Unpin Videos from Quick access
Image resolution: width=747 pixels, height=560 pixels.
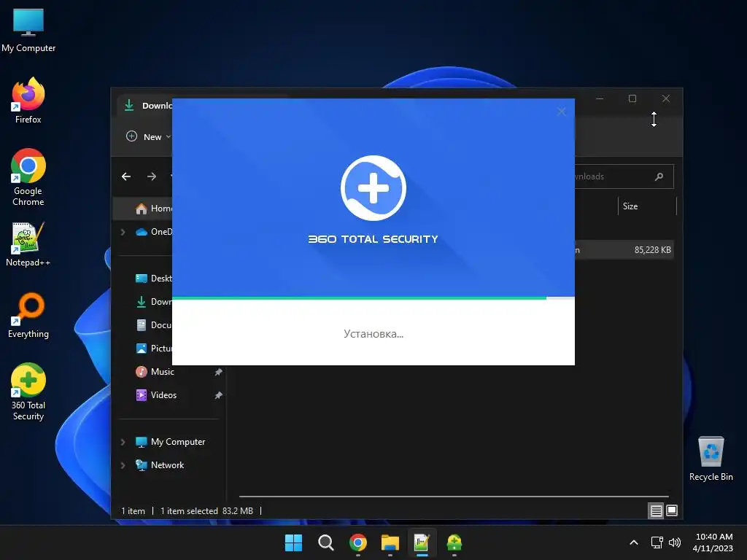218,395
